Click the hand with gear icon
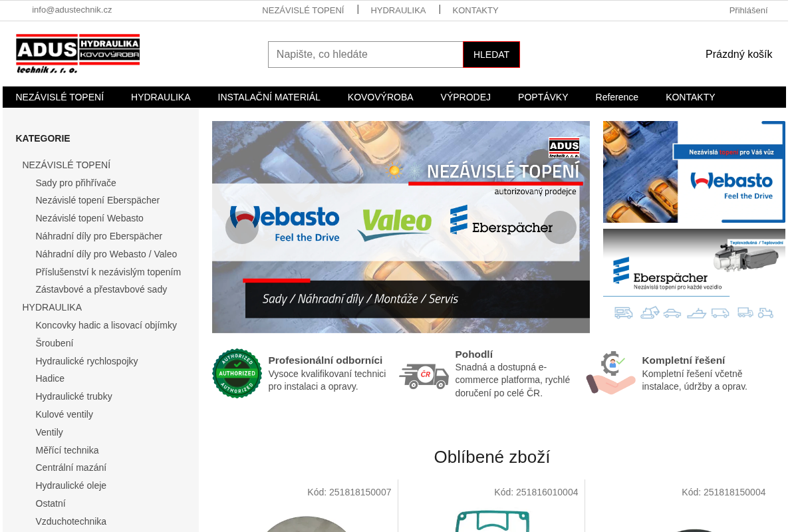The width and height of the screenshot is (798, 532). tap(610, 373)
